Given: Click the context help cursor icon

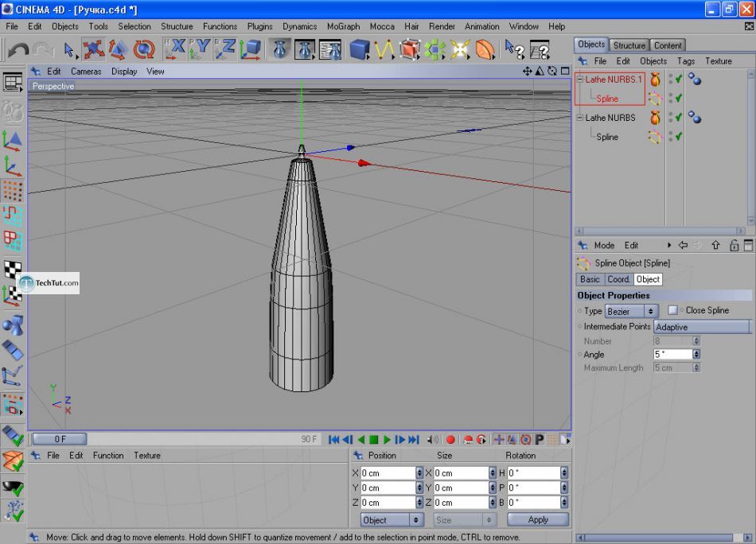Looking at the screenshot, I should click(x=514, y=49).
